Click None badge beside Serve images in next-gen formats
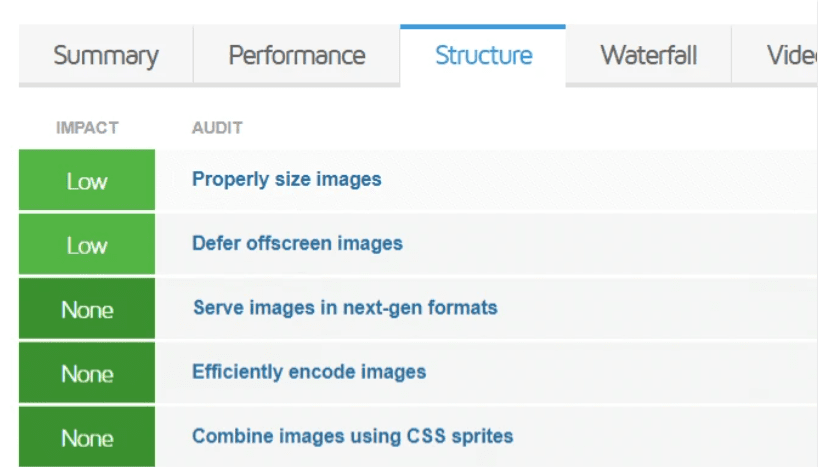Image resolution: width=818 pixels, height=467 pixels. 87,309
